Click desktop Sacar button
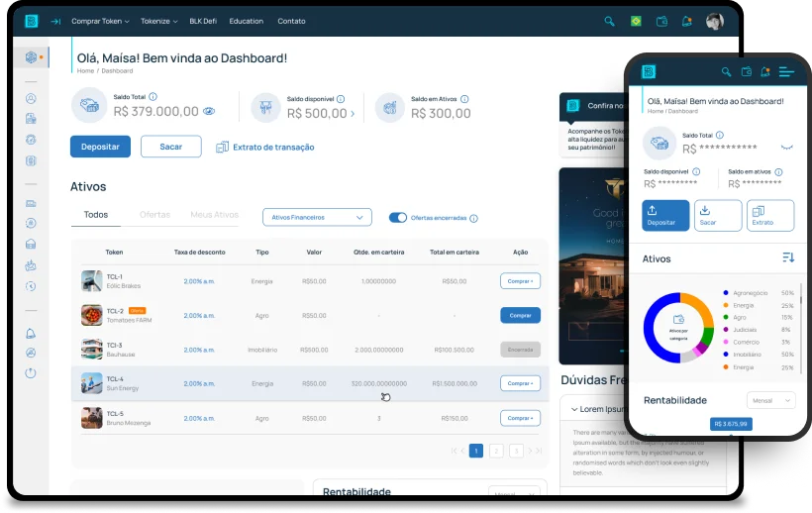The width and height of the screenshot is (812, 513). (171, 147)
